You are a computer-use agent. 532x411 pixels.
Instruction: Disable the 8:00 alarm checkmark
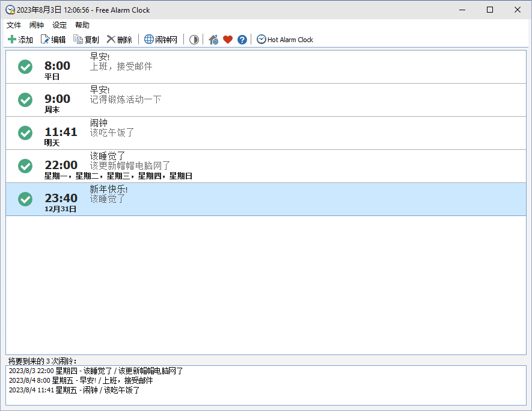25,67
